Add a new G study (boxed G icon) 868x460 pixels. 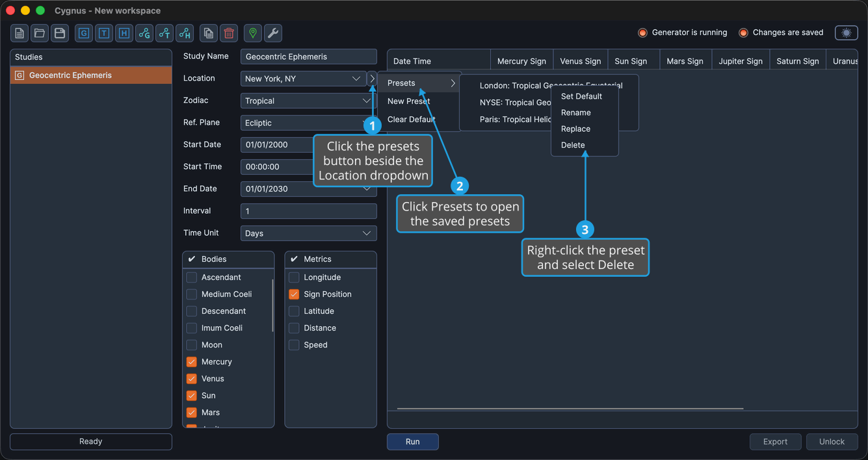(84, 33)
